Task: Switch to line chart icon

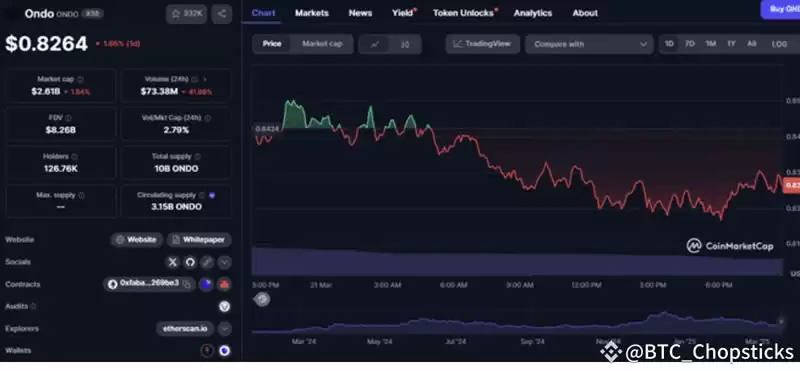Action: [375, 44]
